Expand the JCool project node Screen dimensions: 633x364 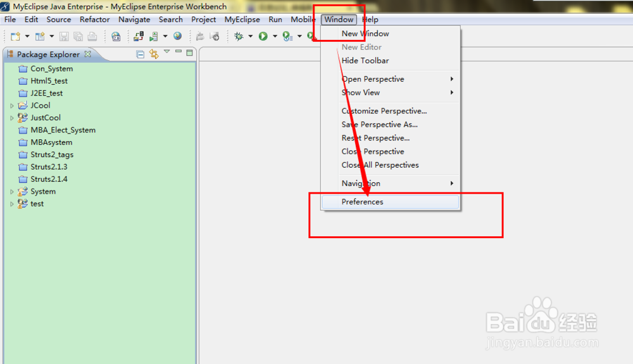tap(11, 106)
